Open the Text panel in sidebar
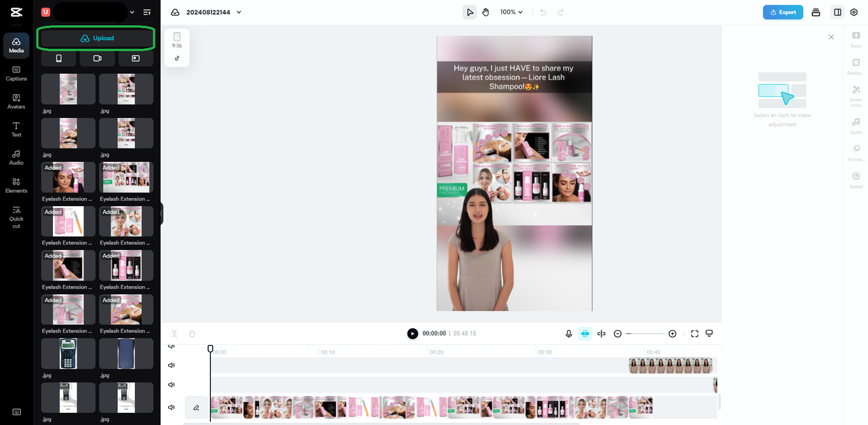Screen dimensions: 868x425 click(x=16, y=129)
